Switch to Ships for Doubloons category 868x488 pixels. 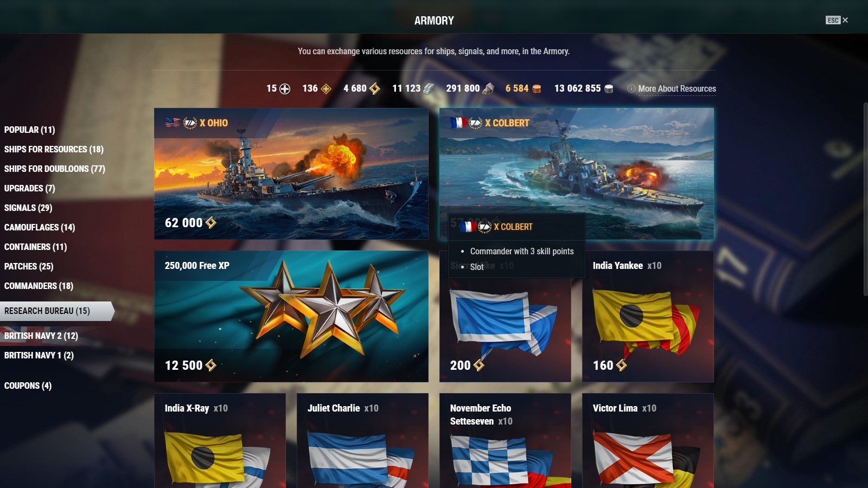pos(55,169)
